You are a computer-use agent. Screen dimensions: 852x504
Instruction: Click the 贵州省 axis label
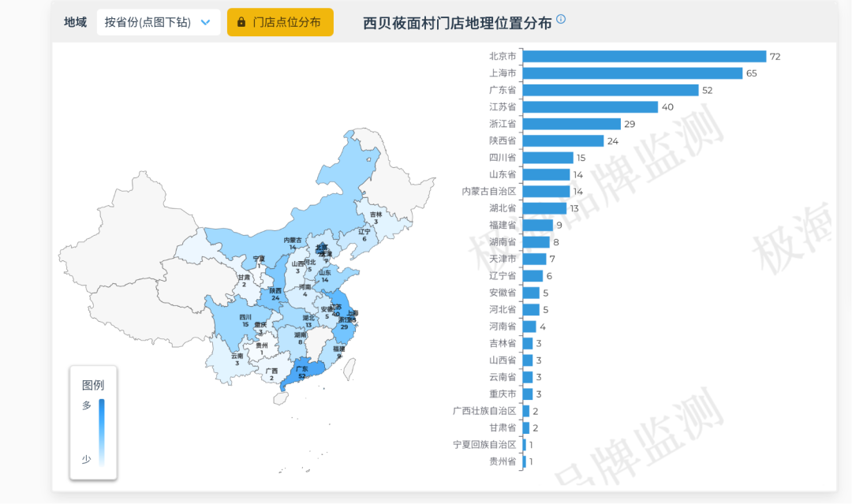click(x=503, y=461)
